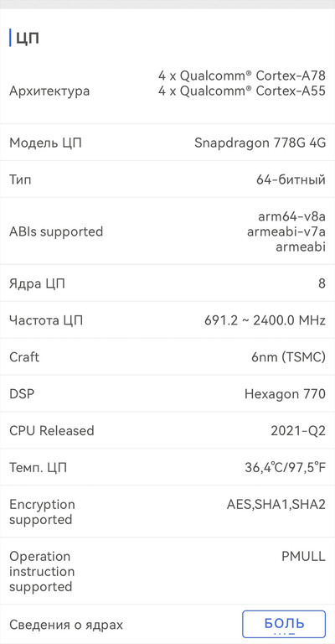
Task: Select the Cortex-A78 architecture line
Action: tap(242, 75)
